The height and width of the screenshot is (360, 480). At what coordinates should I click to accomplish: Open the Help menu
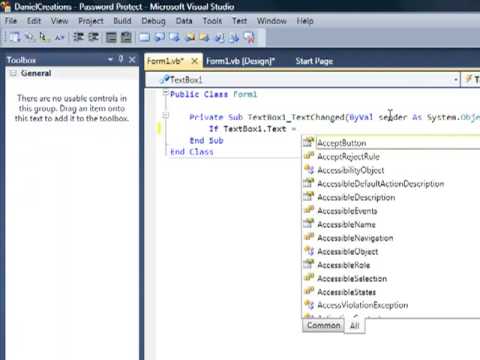305,21
